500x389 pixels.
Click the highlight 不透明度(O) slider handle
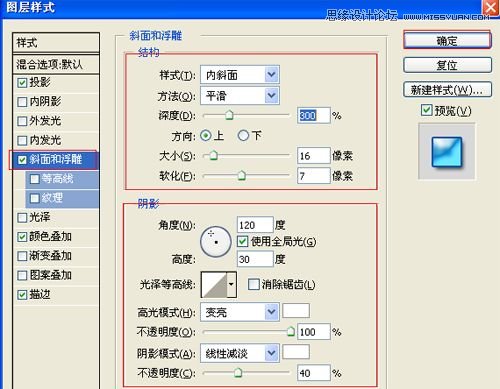(291, 331)
